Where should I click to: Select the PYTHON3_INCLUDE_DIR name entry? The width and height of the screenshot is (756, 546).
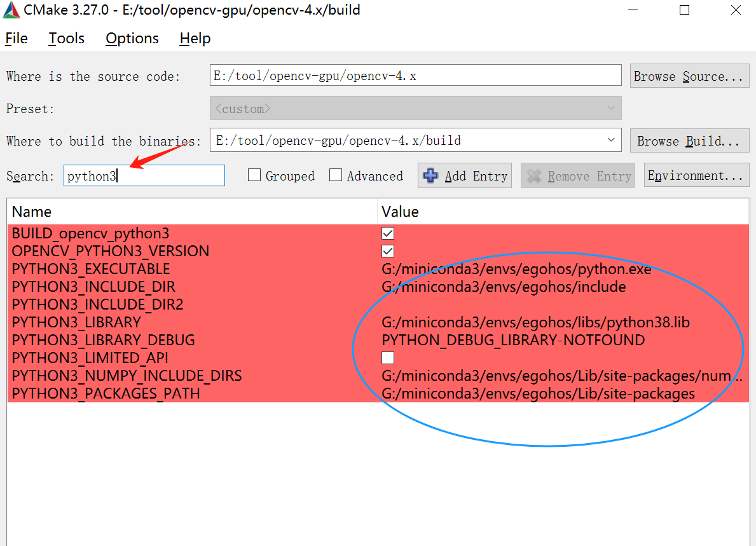[93, 287]
